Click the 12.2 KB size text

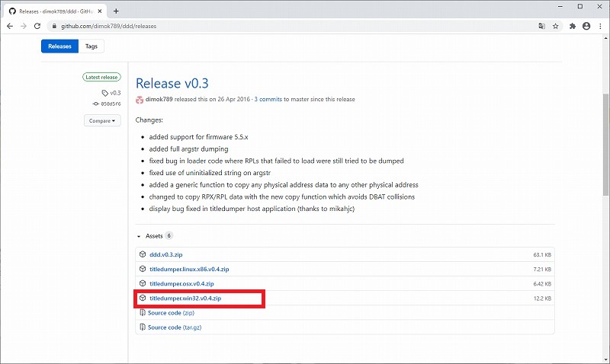pos(542,299)
